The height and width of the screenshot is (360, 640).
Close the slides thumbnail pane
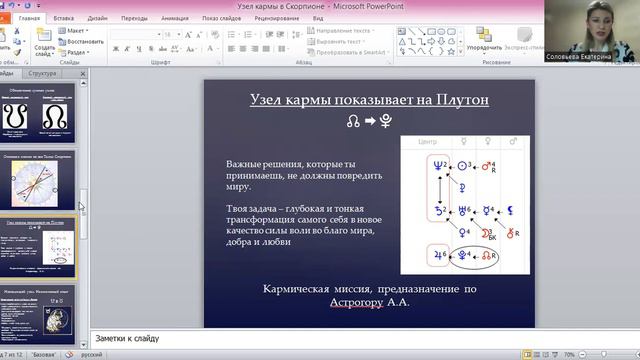click(83, 74)
